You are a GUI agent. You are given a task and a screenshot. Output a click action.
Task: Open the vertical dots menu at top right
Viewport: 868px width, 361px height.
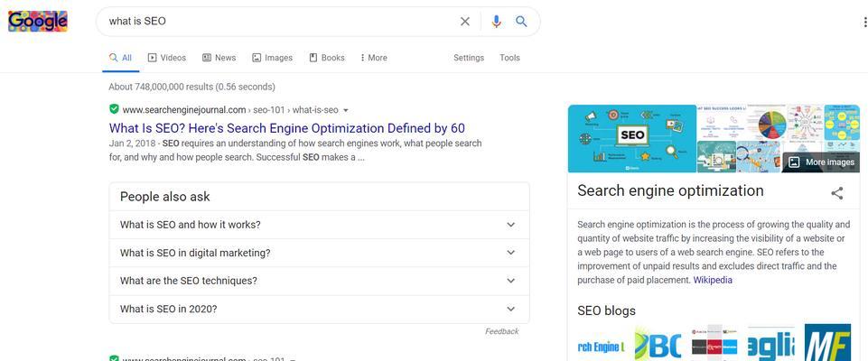[x=864, y=22]
